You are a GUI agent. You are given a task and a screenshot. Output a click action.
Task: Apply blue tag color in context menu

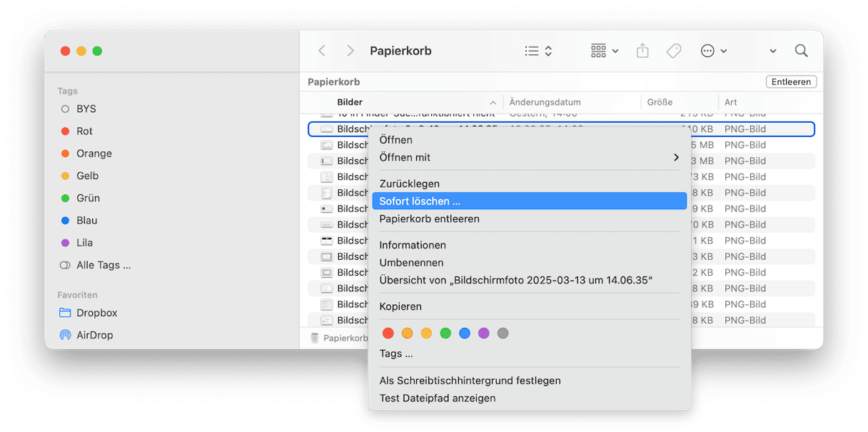coord(465,333)
